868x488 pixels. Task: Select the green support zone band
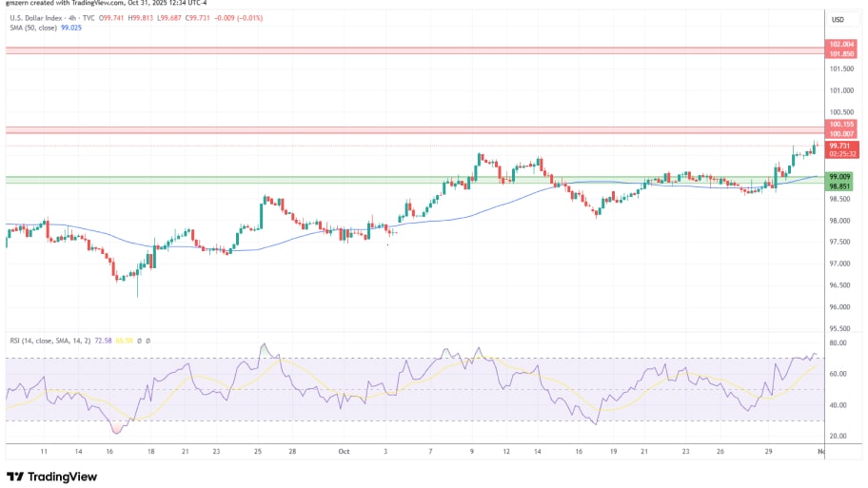coord(286,179)
